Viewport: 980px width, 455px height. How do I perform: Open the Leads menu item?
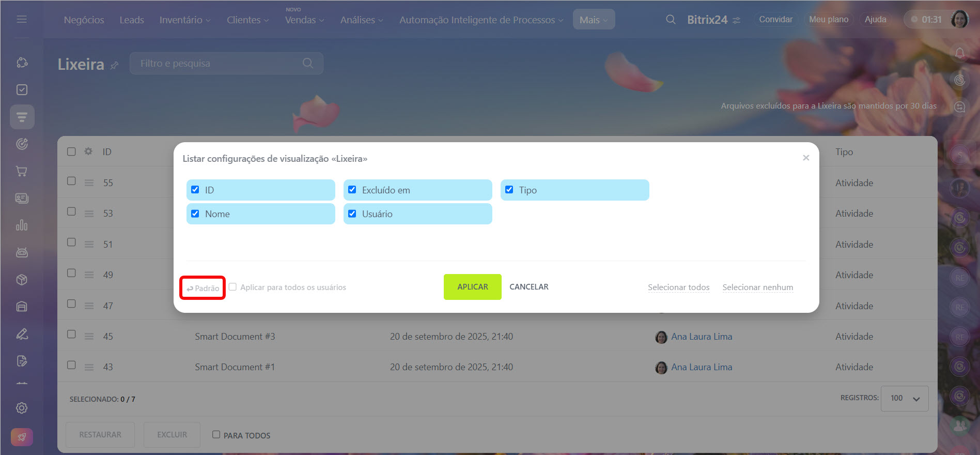(x=132, y=20)
